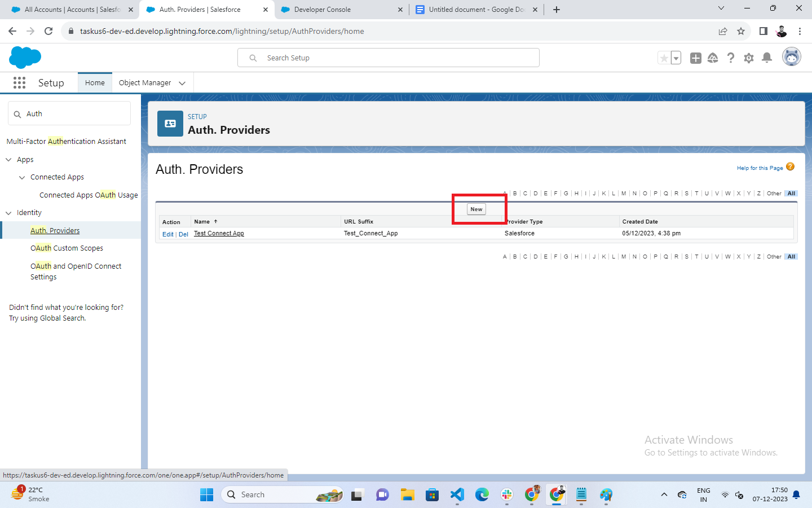Bookmark this page with star icon
Image resolution: width=812 pixels, height=508 pixels.
741,31
